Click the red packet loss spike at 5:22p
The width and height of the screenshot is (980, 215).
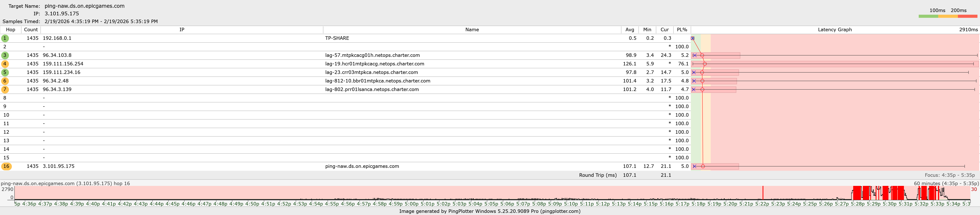click(763, 192)
